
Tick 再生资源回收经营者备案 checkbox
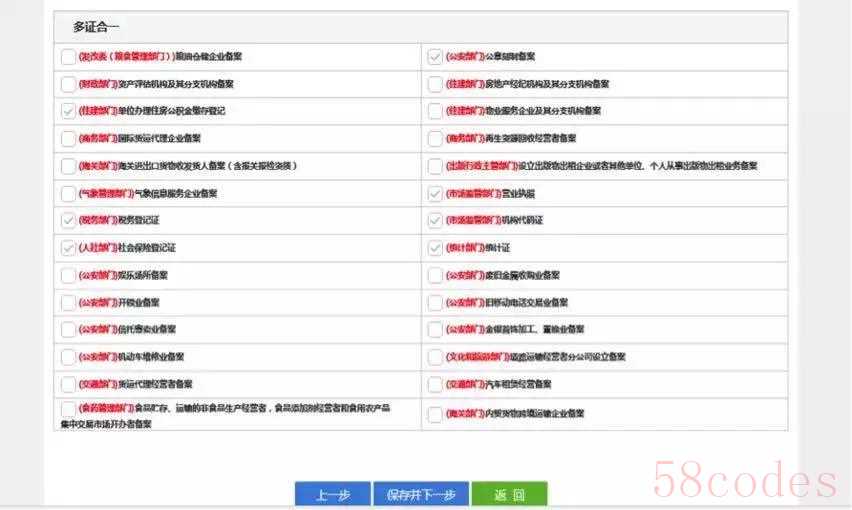(435, 138)
